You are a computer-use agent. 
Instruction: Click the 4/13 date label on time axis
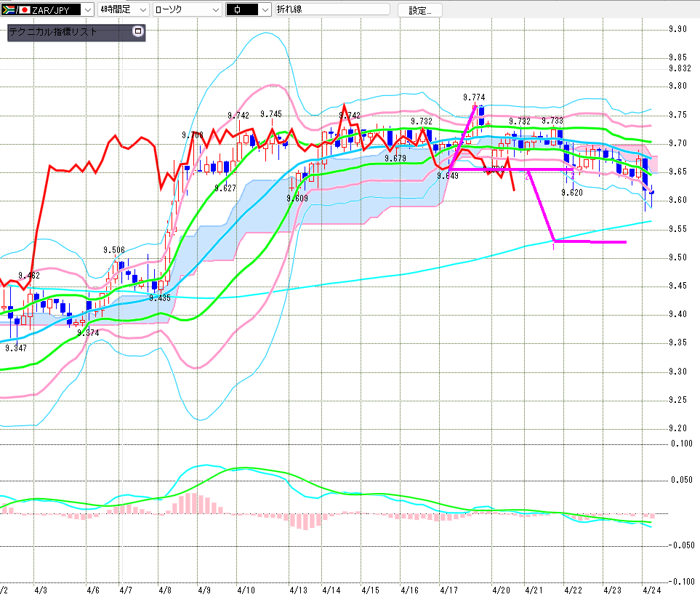(x=298, y=590)
